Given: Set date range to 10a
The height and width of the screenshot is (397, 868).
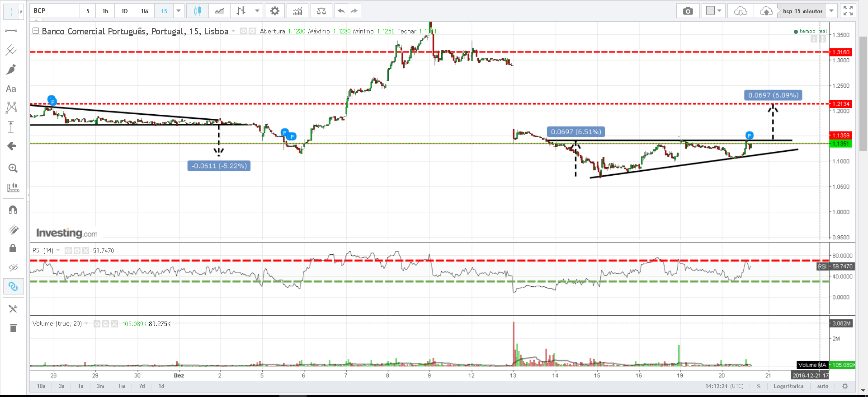Looking at the screenshot, I should [x=41, y=386].
